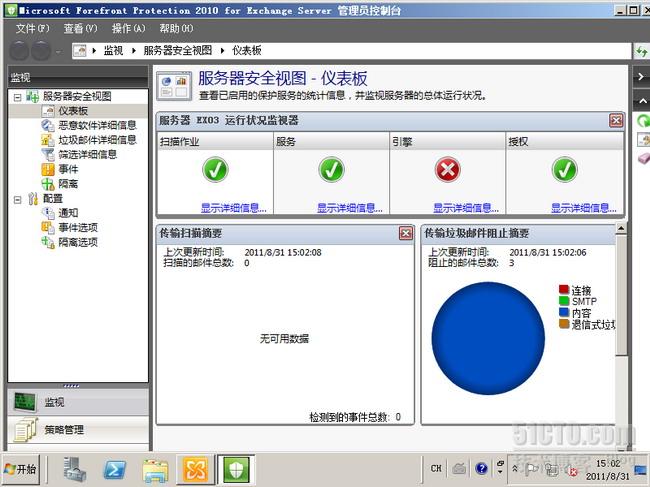Click the dashboard header icon
Screen dimensions: 650x487
[174, 86]
